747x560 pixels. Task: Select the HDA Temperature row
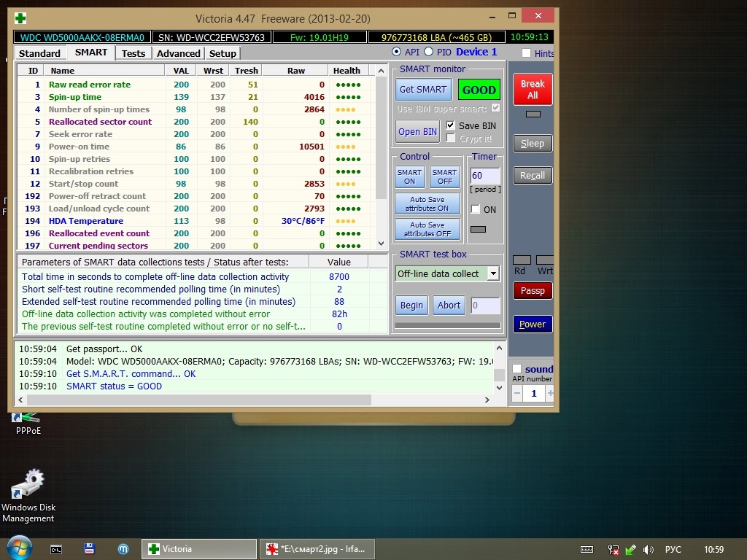click(196, 221)
